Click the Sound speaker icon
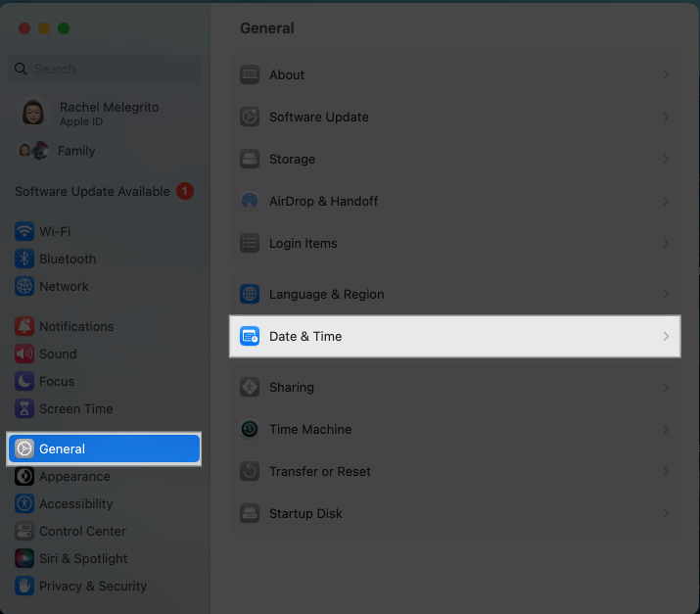Image resolution: width=700 pixels, height=614 pixels. pyautogui.click(x=24, y=354)
